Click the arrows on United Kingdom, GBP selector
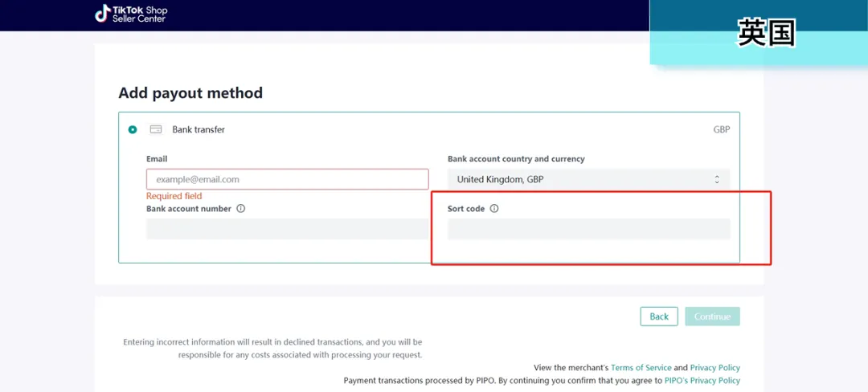Image resolution: width=868 pixels, height=392 pixels. click(x=717, y=179)
